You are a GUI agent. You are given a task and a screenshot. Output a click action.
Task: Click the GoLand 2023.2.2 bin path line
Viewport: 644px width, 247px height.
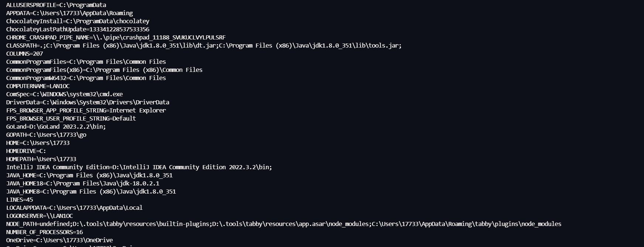[56, 127]
